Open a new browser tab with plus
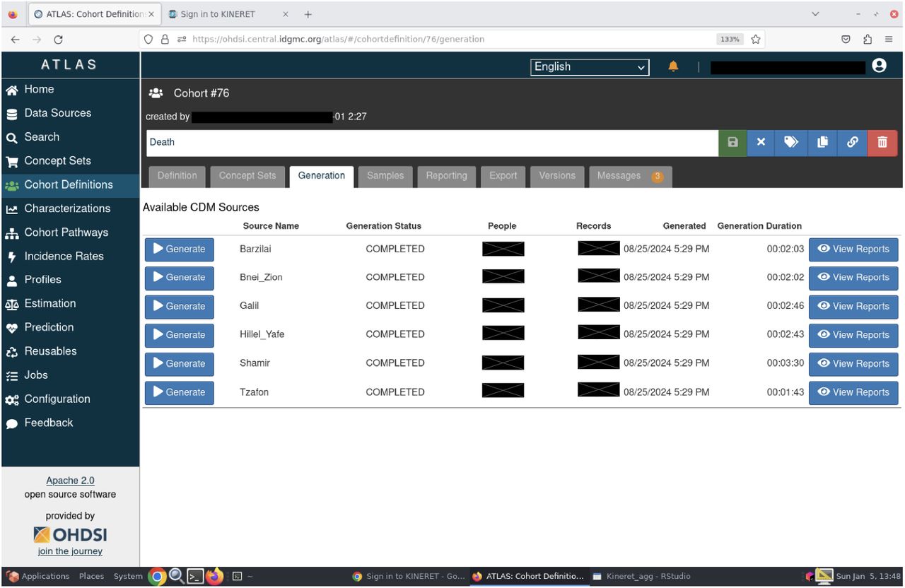The width and height of the screenshot is (905, 588). [308, 14]
